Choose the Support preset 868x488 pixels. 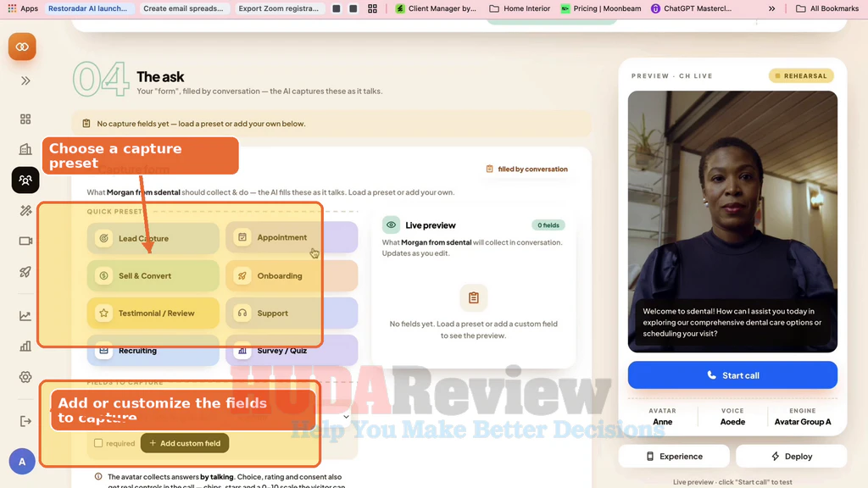pyautogui.click(x=292, y=313)
